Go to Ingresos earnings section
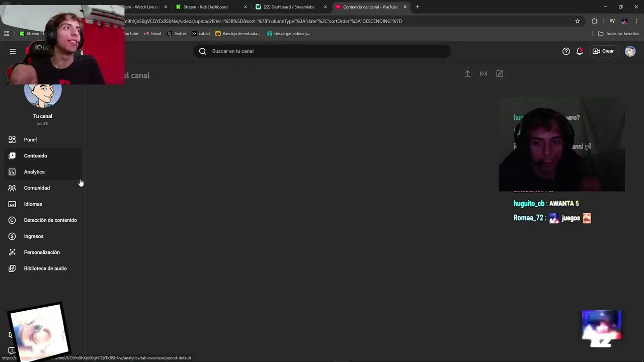This screenshot has height=362, width=644. coord(43,236)
